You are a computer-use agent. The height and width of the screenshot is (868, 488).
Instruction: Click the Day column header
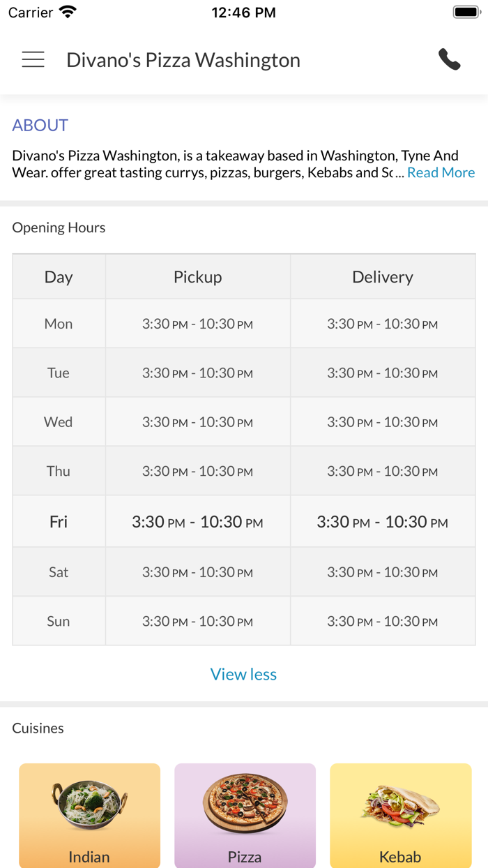pyautogui.click(x=59, y=277)
